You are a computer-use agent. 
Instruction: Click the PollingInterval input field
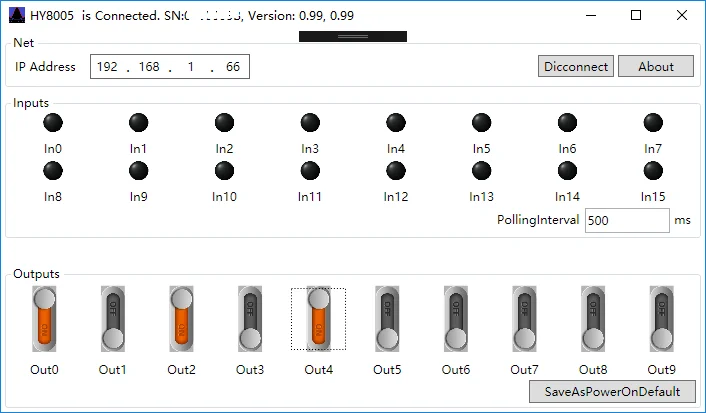627,220
